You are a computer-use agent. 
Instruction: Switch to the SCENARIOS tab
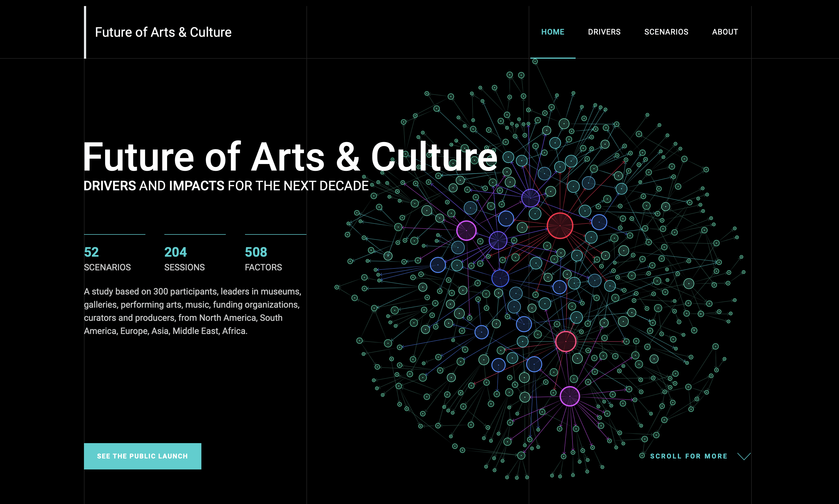(666, 32)
